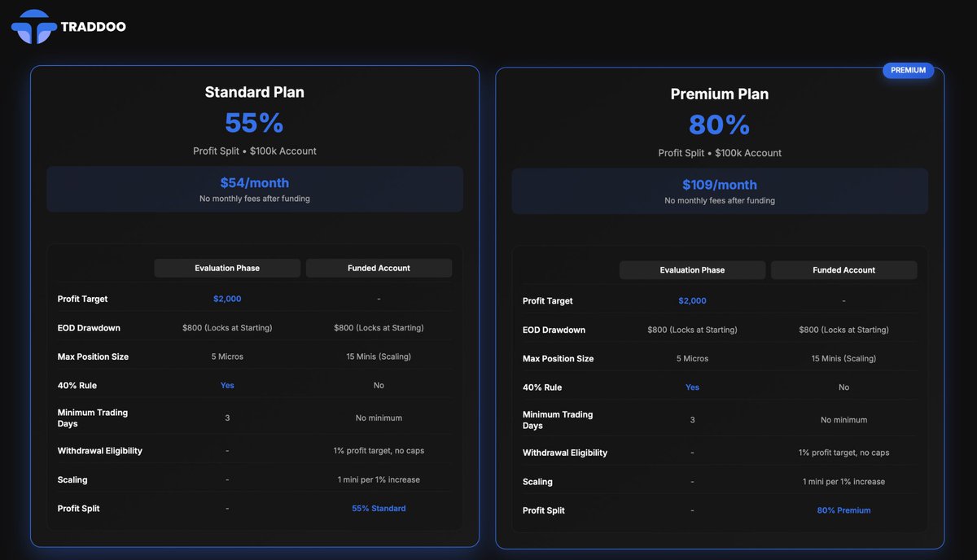This screenshot has width=977, height=560.
Task: Click the $54/month price box
Action: pos(255,189)
